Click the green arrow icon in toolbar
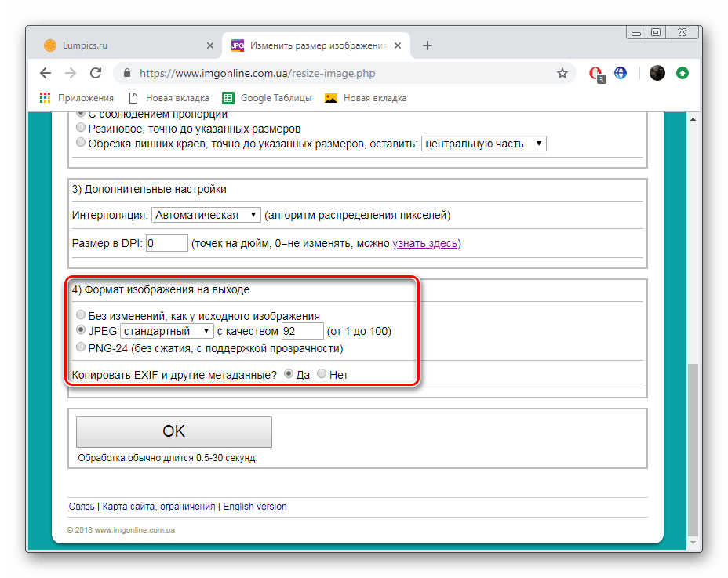This screenshot has width=728, height=578. point(682,72)
